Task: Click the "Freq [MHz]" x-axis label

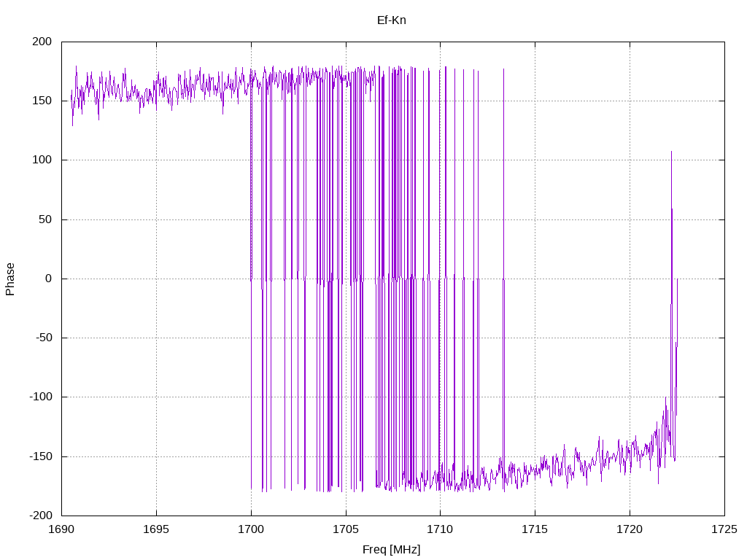Action: tap(391, 549)
